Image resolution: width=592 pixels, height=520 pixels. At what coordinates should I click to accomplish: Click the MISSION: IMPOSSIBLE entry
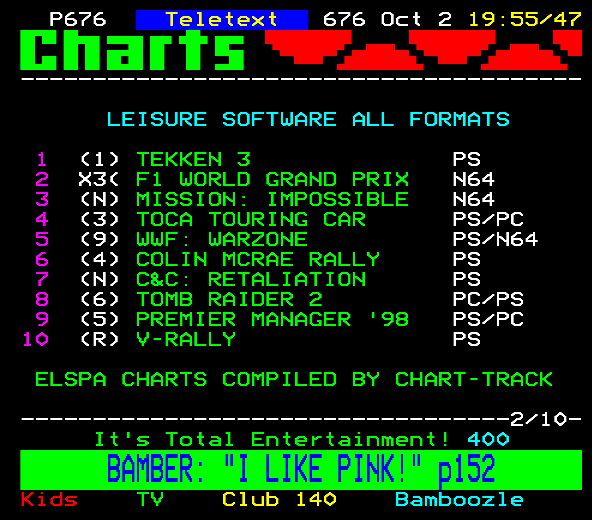click(x=272, y=199)
